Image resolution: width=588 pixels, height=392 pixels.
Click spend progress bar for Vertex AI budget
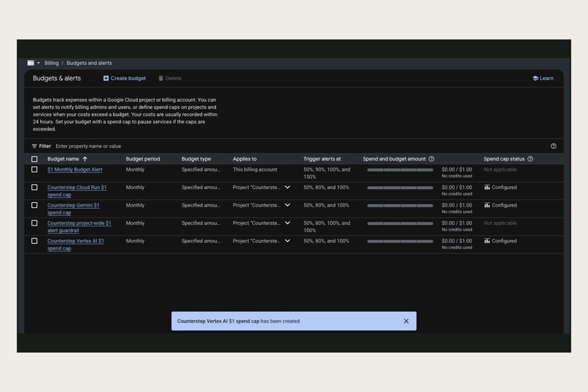click(x=400, y=241)
